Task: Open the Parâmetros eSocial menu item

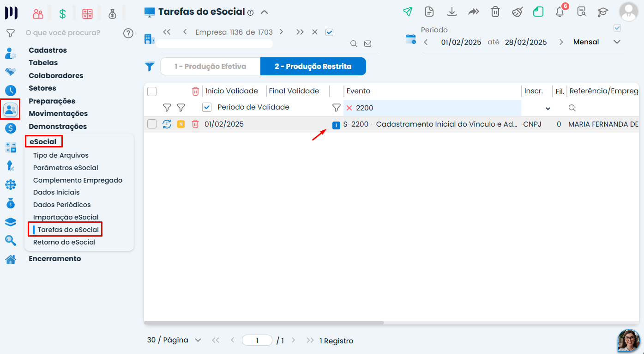Action: (66, 168)
